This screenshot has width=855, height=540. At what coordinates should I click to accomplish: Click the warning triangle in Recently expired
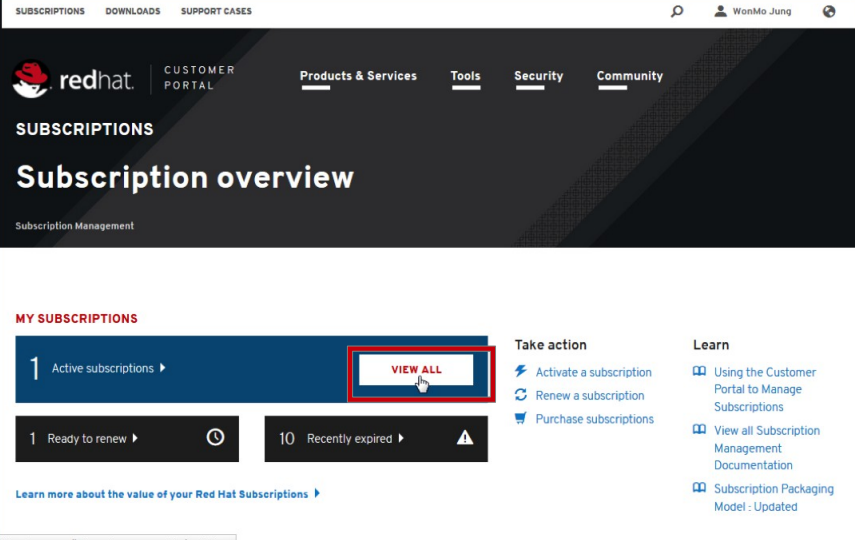point(465,437)
